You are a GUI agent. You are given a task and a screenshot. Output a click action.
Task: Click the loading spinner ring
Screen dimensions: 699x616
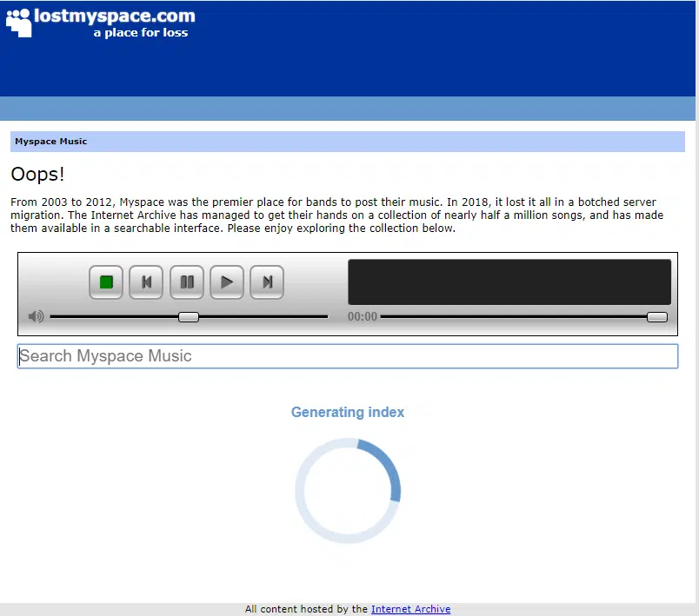point(348,491)
